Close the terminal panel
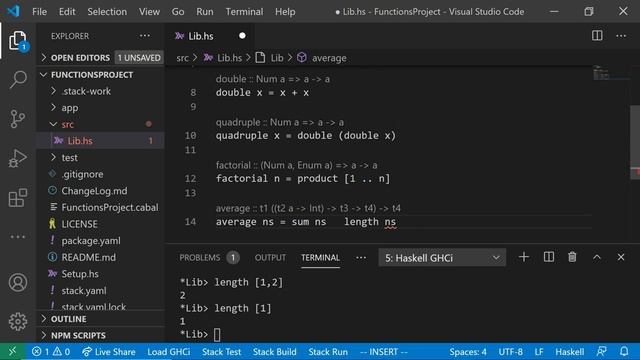The height and width of the screenshot is (360, 640). 621,257
